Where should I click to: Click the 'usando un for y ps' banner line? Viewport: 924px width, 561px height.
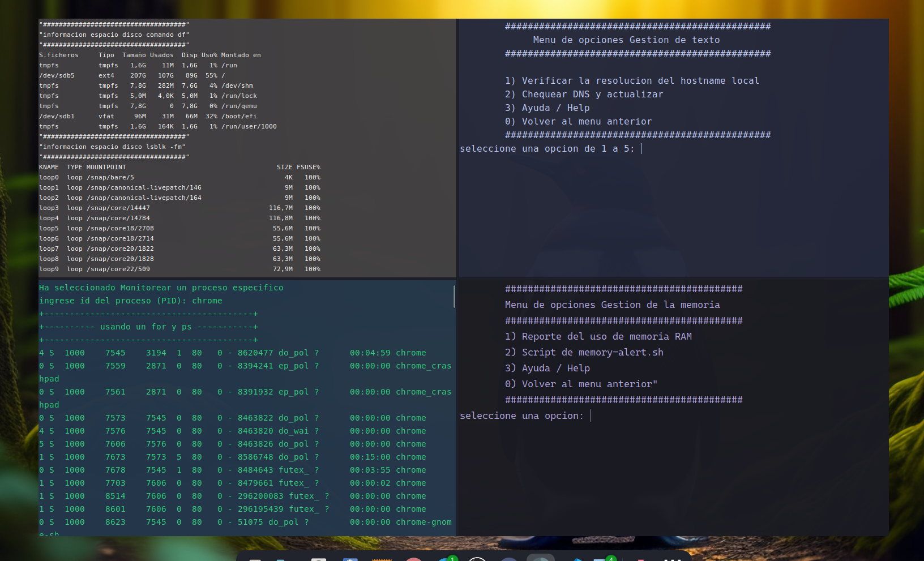(x=148, y=327)
